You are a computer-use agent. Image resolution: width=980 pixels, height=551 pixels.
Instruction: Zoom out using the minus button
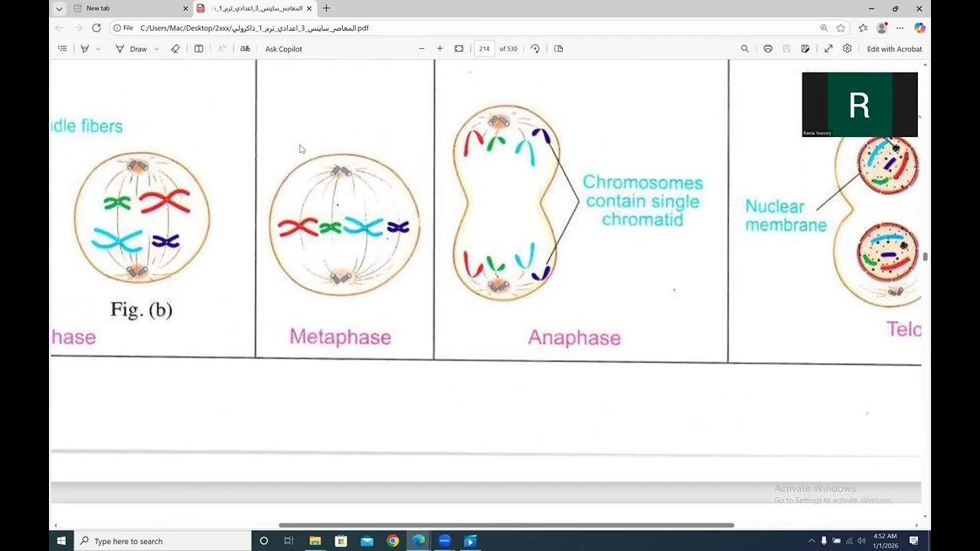(421, 48)
